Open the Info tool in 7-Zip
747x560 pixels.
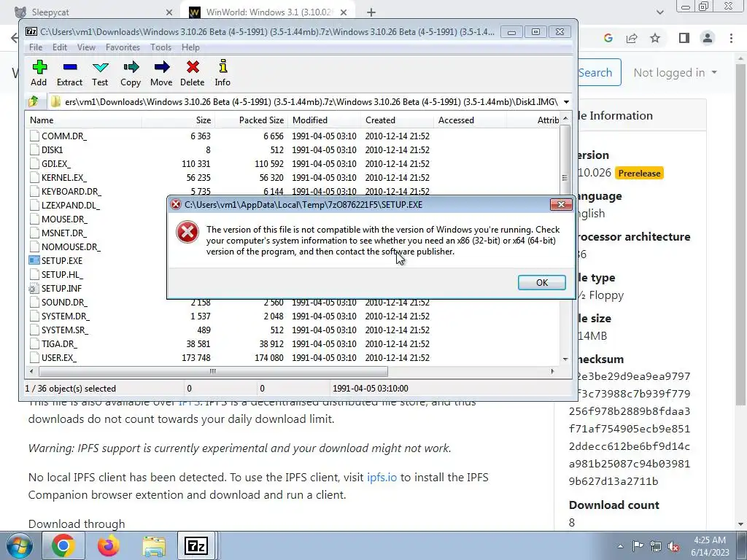[x=222, y=73]
